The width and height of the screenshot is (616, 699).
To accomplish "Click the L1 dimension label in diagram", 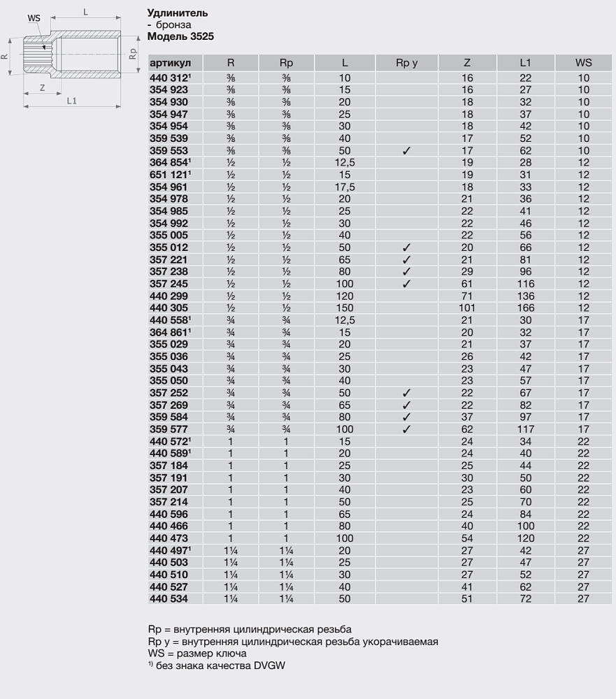I will coord(71,101).
